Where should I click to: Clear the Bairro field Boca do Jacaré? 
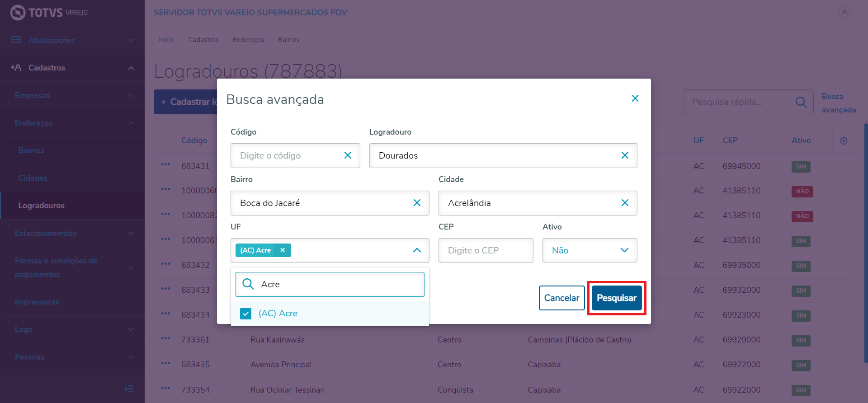tap(417, 203)
